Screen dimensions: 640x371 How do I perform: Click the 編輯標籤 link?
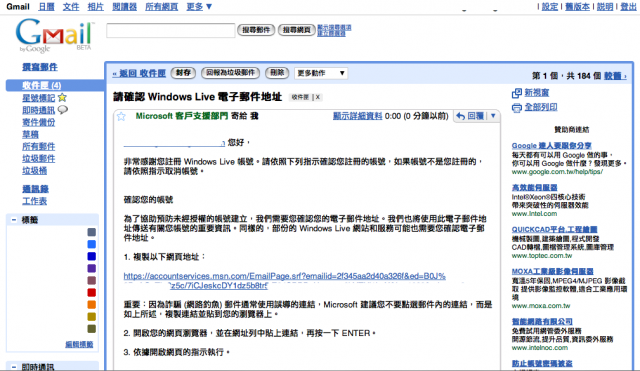[79, 344]
